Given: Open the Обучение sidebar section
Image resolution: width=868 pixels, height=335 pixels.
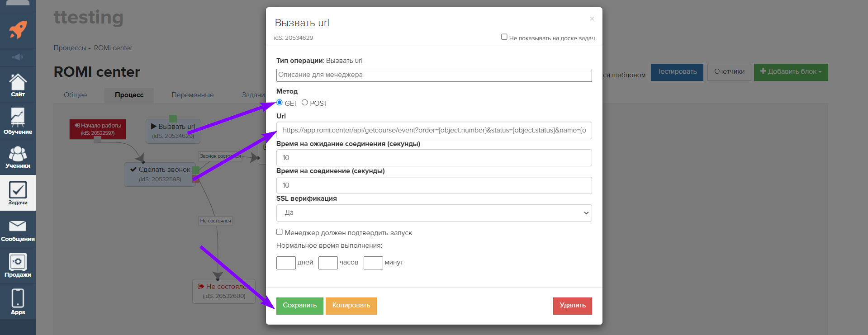Looking at the screenshot, I should point(18,121).
